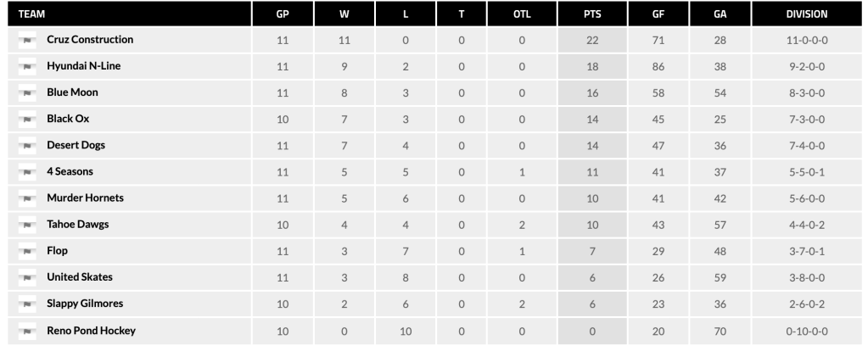Viewport: 868px width, 351px height.
Task: Sort by the OTL column header
Action: 522,14
